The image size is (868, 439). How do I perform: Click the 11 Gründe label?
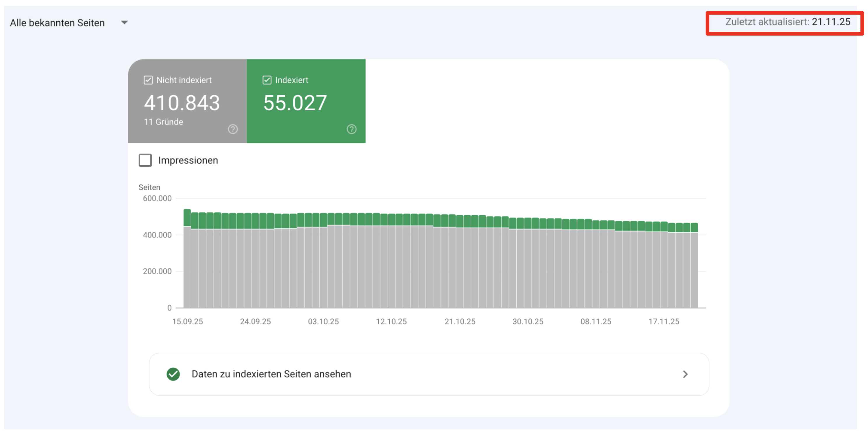[163, 122]
